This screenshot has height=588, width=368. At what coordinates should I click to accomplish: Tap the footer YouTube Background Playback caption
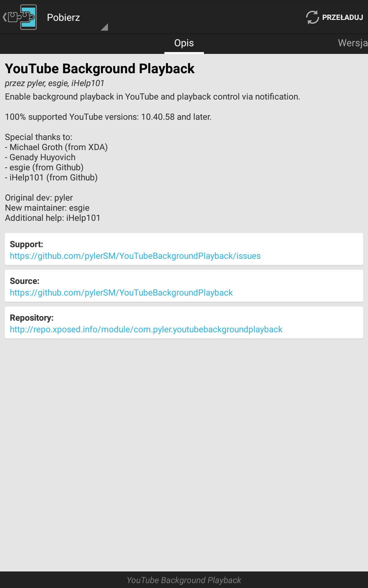[x=184, y=580]
